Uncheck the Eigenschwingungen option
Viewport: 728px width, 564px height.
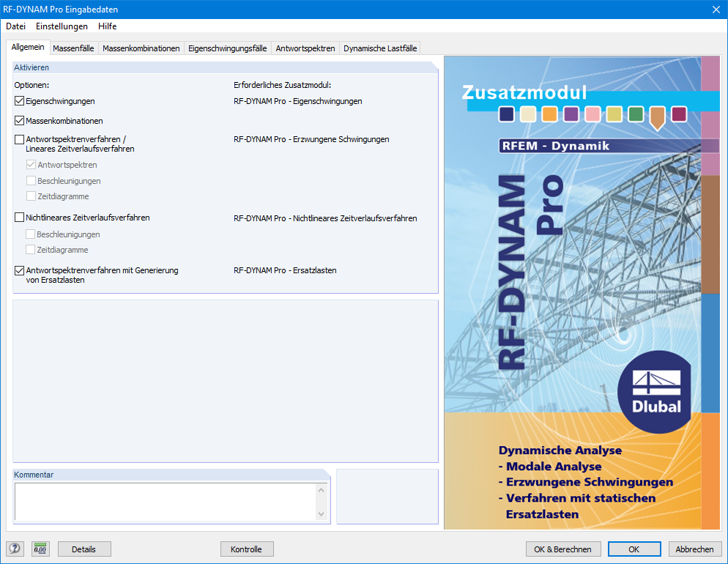tap(19, 101)
